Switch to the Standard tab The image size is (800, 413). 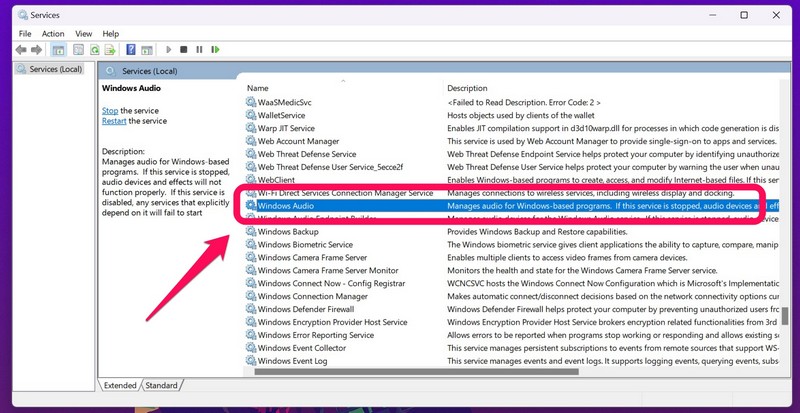point(161,385)
